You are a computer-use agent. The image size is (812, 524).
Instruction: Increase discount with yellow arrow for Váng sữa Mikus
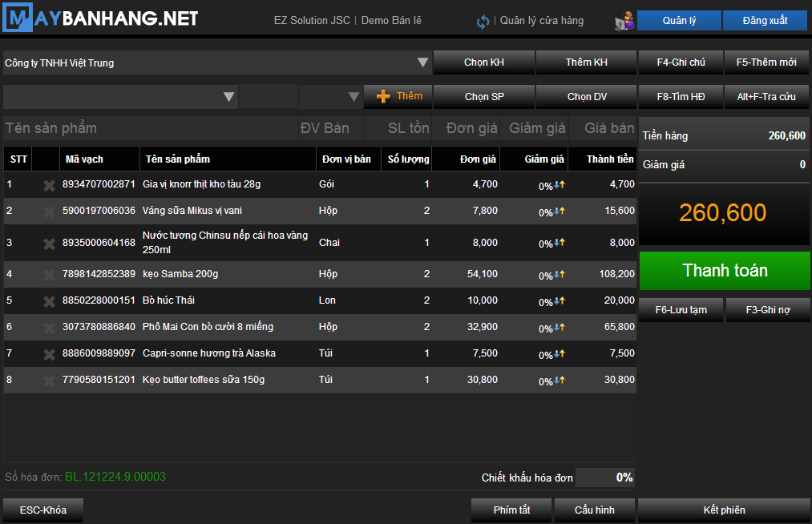click(562, 212)
